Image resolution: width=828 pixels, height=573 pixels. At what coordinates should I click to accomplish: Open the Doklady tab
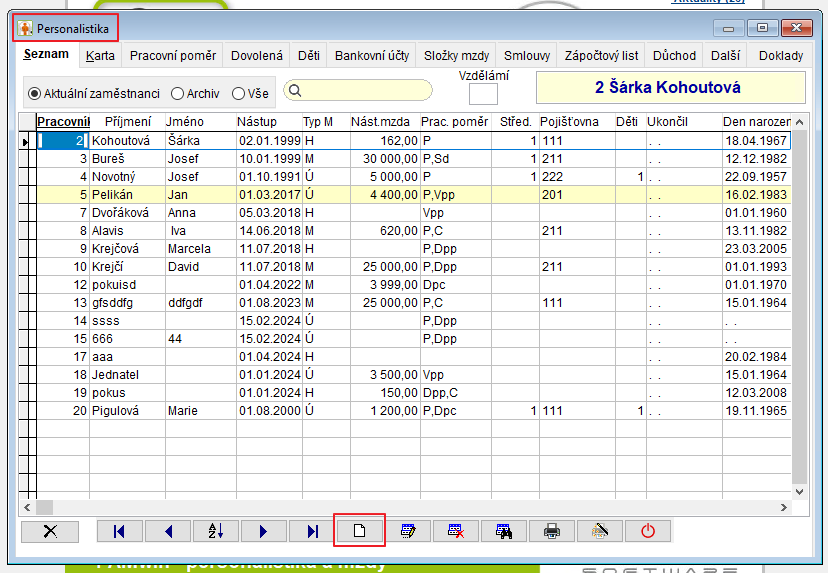coord(780,55)
